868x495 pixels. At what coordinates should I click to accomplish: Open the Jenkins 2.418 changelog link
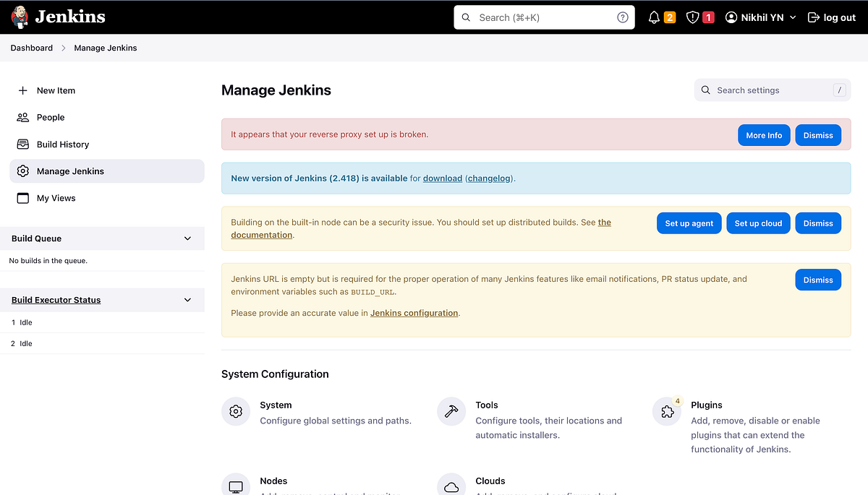pyautogui.click(x=489, y=178)
